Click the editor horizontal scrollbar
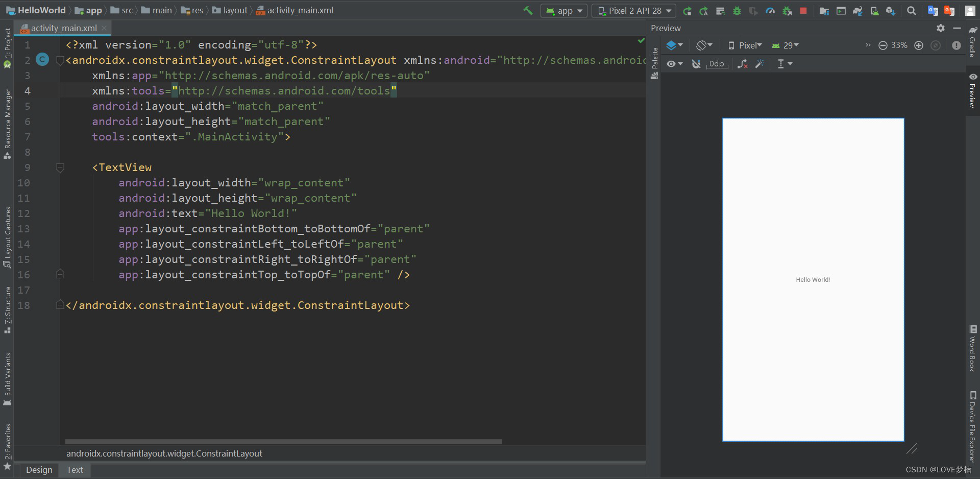This screenshot has width=980, height=479. 284,441
